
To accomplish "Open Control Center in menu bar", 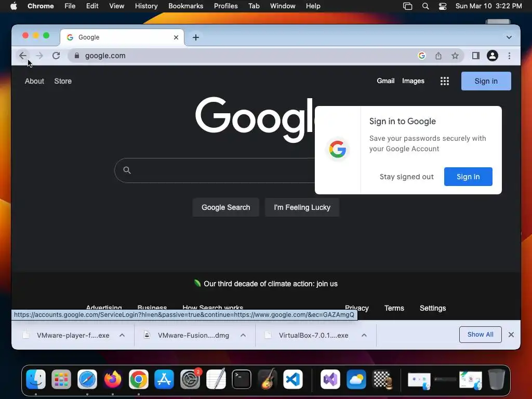I will point(443,6).
